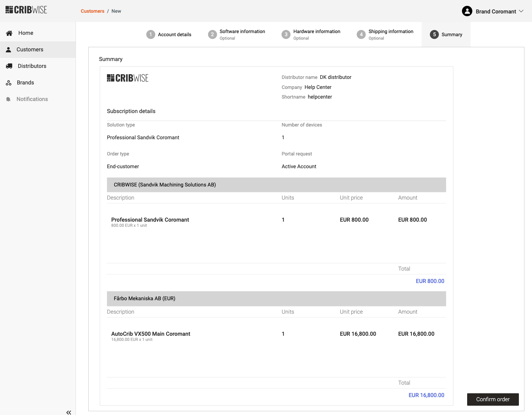Click the Notifications bell icon
This screenshot has width=532, height=415.
click(9, 99)
